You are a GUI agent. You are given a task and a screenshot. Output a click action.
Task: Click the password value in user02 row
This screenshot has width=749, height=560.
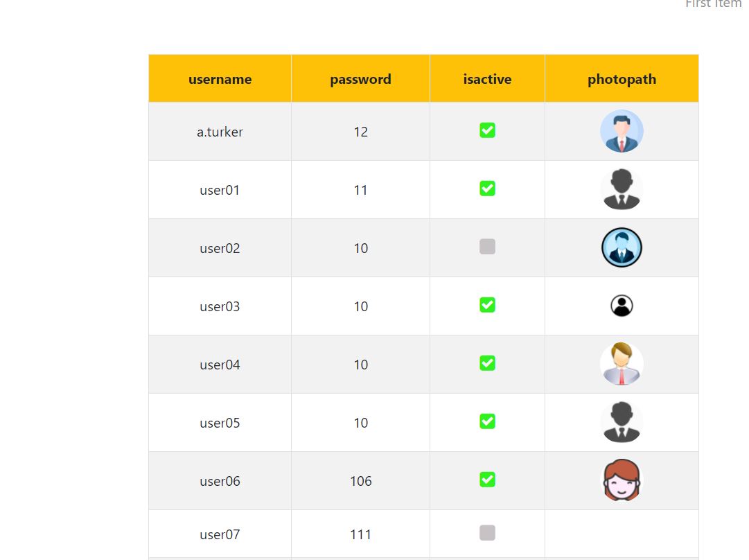361,248
